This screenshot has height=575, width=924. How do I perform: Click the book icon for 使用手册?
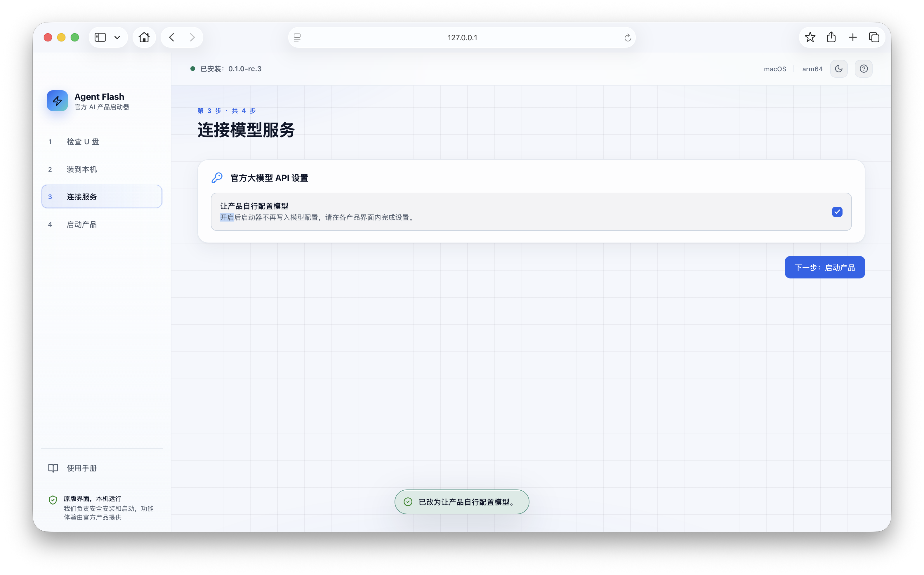(53, 468)
